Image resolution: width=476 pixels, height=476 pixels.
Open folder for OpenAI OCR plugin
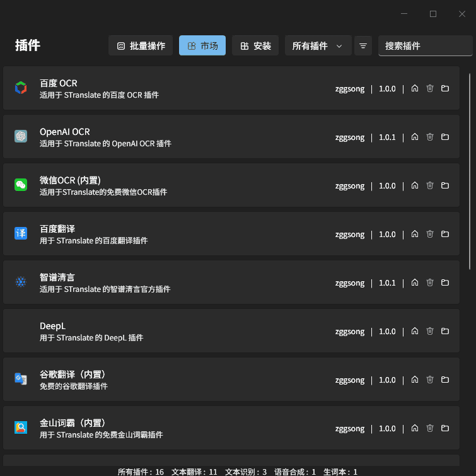tap(445, 137)
